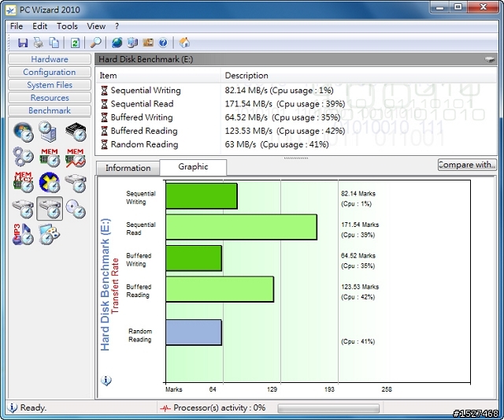Open Help with the blue question mark icon
The width and height of the screenshot is (504, 420).
pyautogui.click(x=163, y=43)
